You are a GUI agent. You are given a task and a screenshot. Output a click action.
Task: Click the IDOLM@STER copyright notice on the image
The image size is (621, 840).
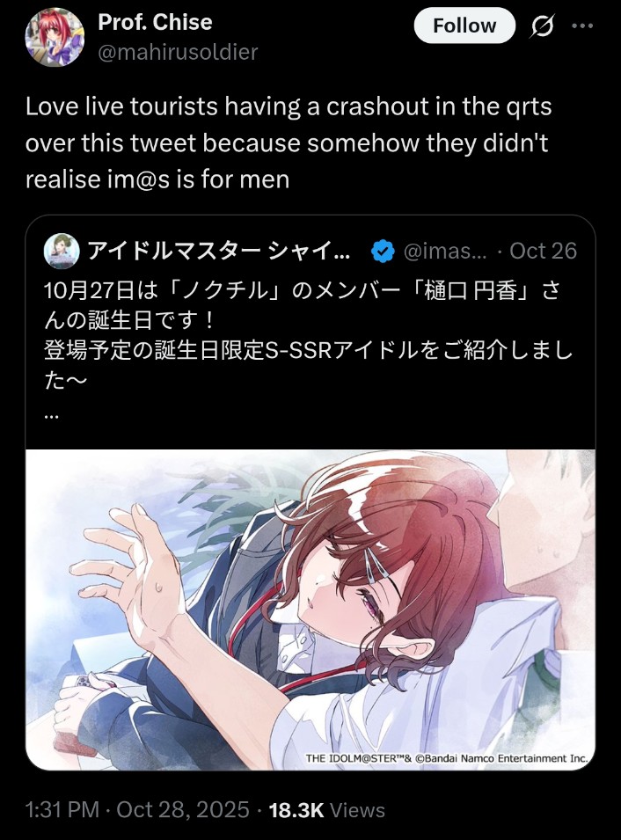pos(447,758)
